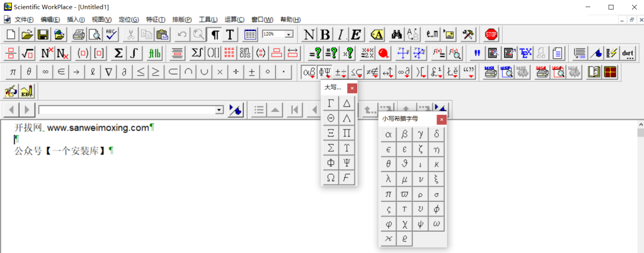Insert lowercase mu μ from Greek panel
644x253 pixels.
404,179
